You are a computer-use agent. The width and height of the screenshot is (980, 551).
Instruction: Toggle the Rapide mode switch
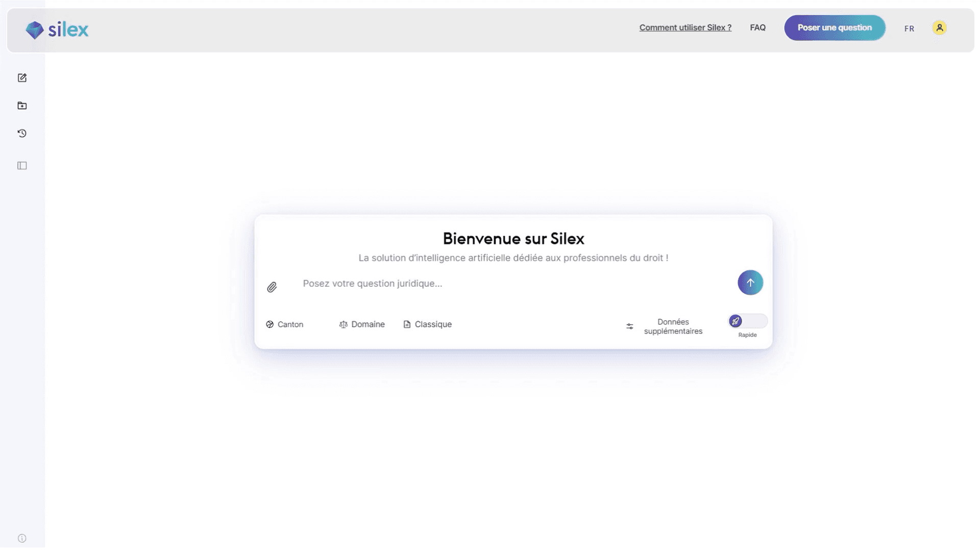(x=747, y=321)
